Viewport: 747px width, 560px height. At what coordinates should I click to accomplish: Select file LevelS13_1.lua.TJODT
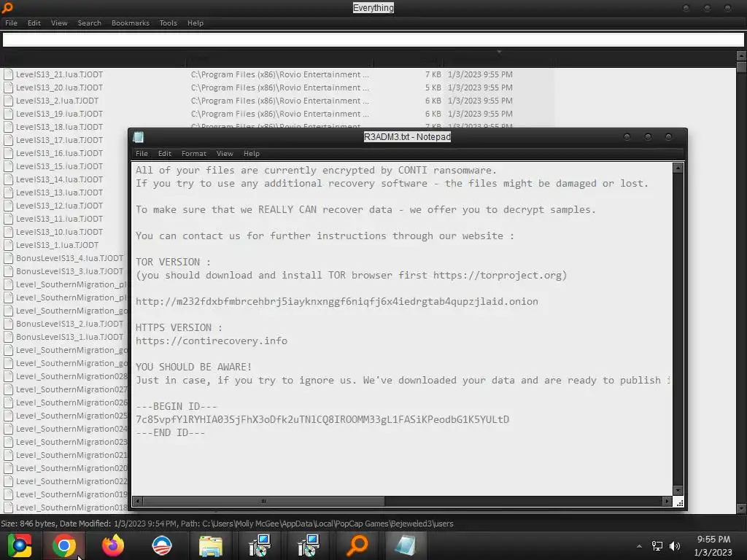[57, 245]
